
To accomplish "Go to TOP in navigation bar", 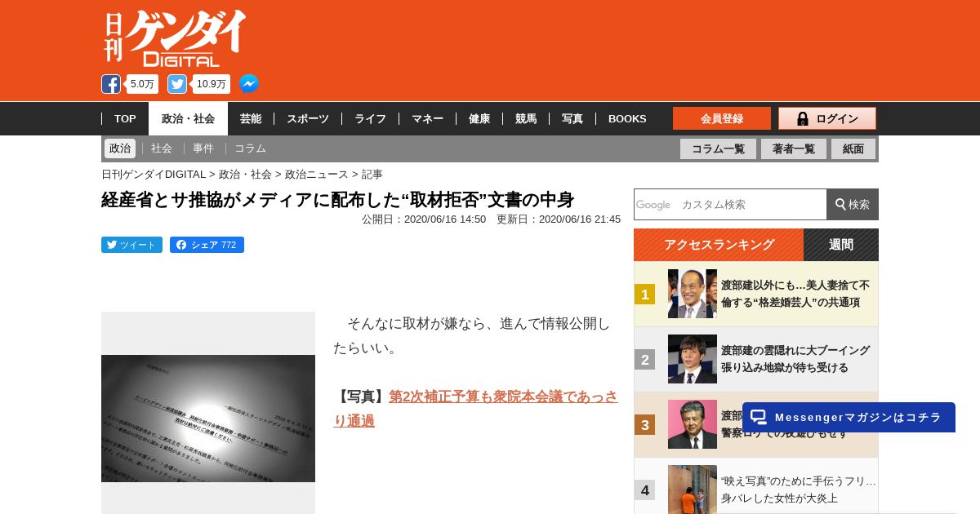I will (125, 118).
